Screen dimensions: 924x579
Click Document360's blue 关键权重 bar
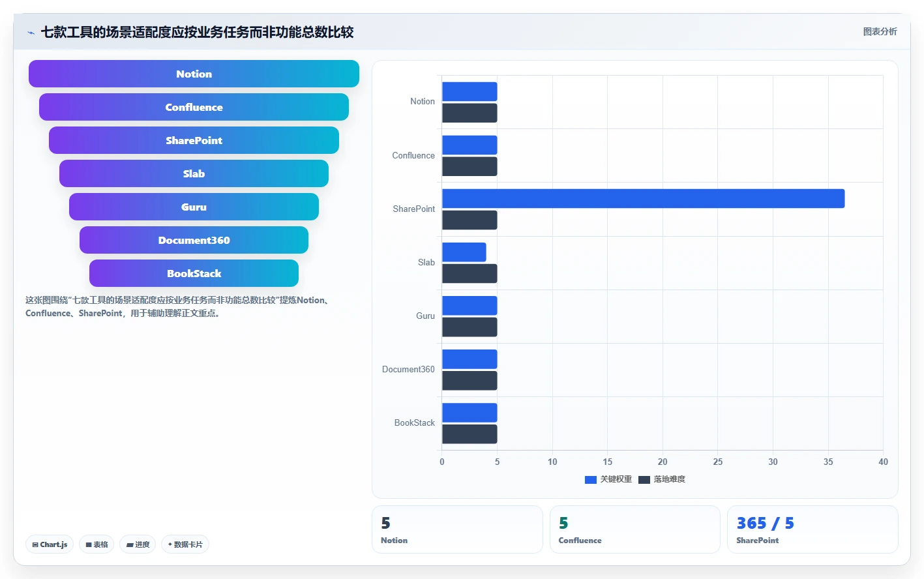469,359
